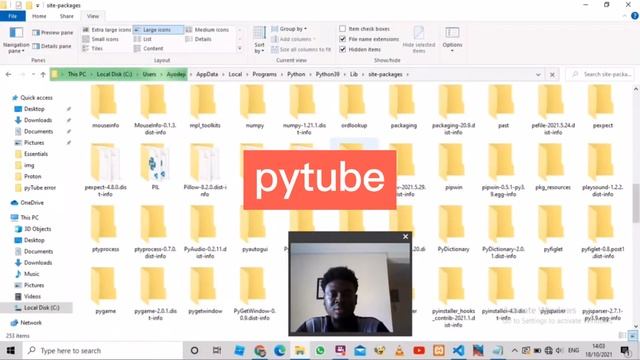Toggle Hidden items checkbox
The height and width of the screenshot is (360, 640).
click(x=342, y=49)
